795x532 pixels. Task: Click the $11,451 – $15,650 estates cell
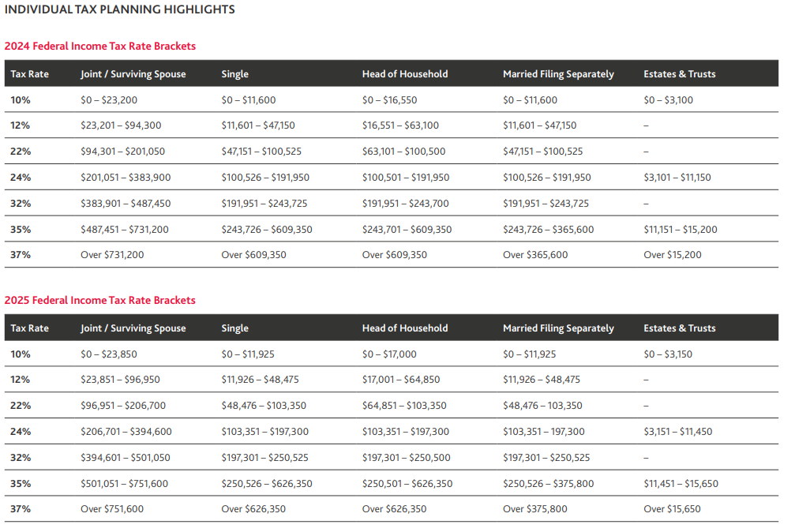point(681,484)
